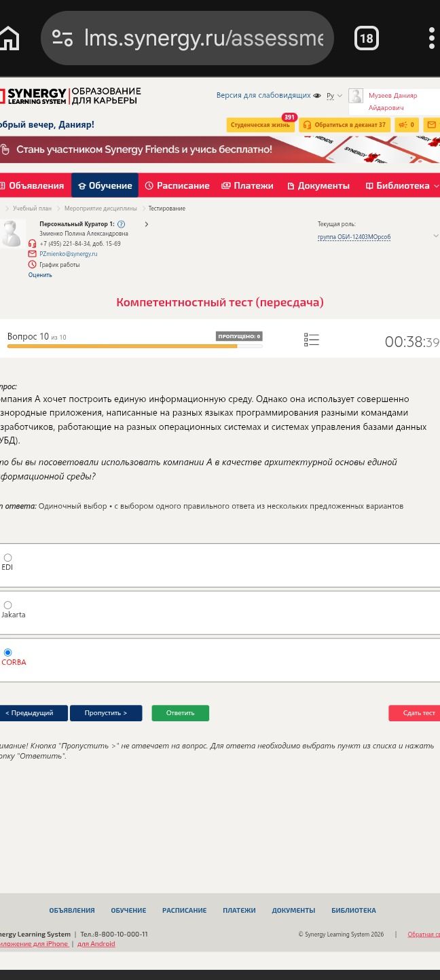Click the help question-mark icon beside Персональный Куратор
This screenshot has width=440, height=980.
121,224
